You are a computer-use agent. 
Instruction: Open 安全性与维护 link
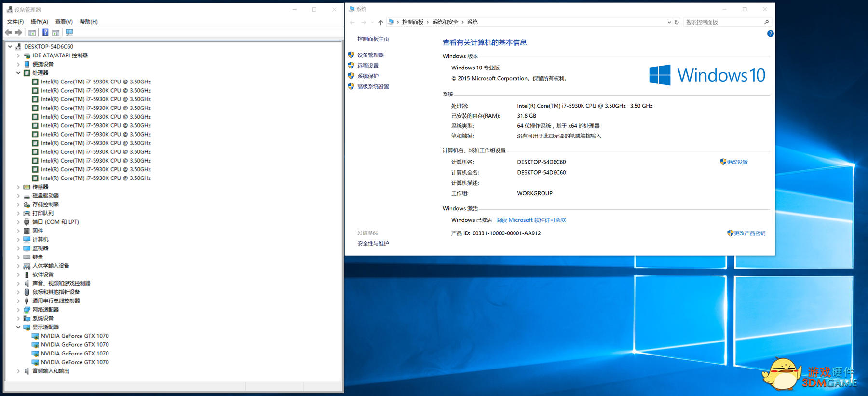point(373,244)
